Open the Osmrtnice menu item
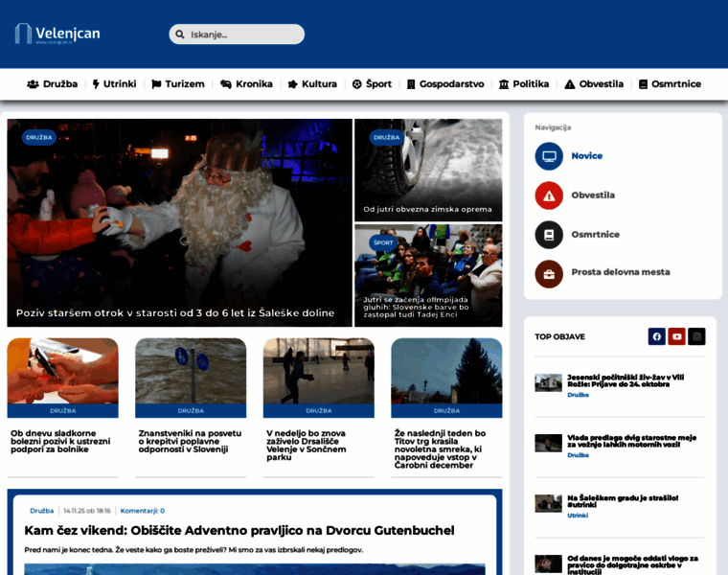The width and height of the screenshot is (728, 575). [x=670, y=84]
